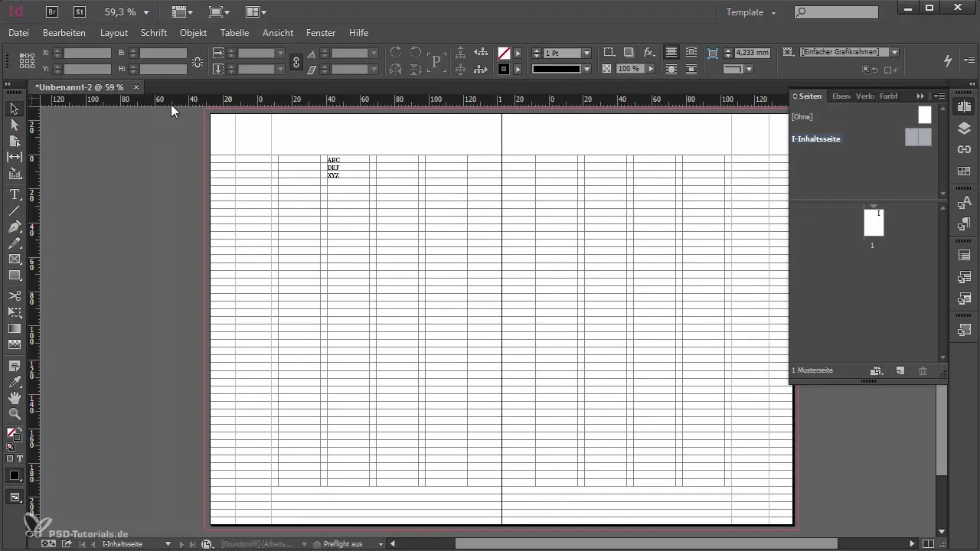The width and height of the screenshot is (980, 551).
Task: Click the Quick Apply lightning icon
Action: pyautogui.click(x=948, y=60)
